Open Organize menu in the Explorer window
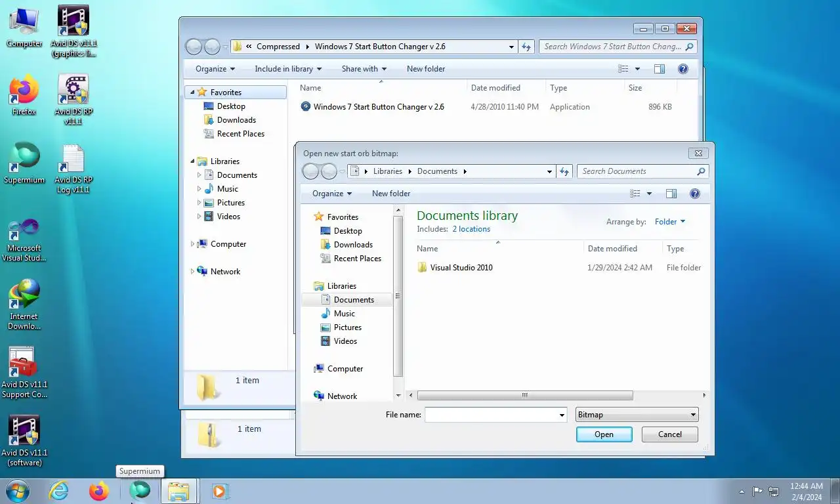This screenshot has width=840, height=504. (x=215, y=69)
